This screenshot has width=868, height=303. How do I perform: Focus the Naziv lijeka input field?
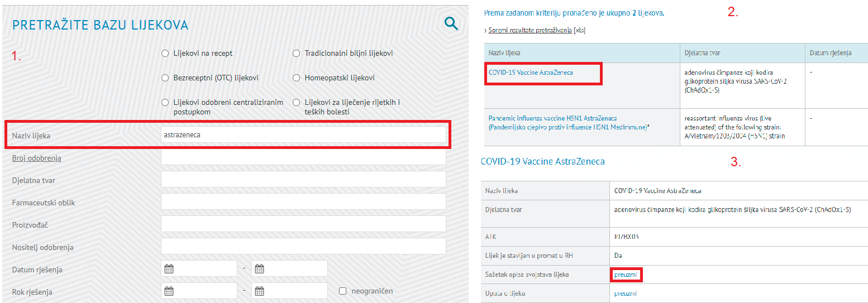(303, 134)
